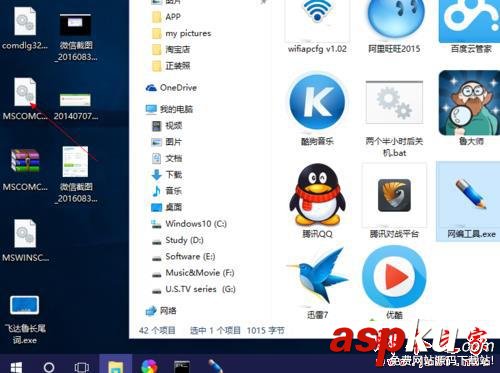This screenshot has height=373, width=500.
Task: Open Study (D:) drive
Action: pyautogui.click(x=177, y=240)
